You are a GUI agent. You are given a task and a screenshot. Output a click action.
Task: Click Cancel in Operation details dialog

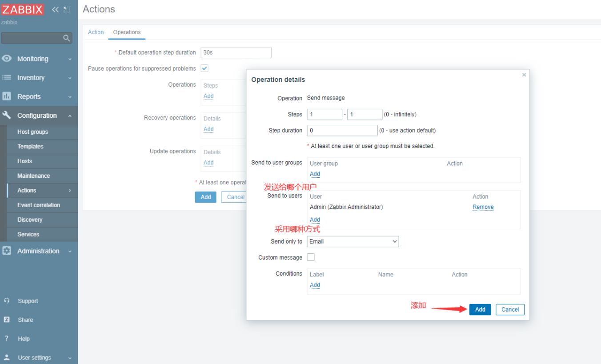coord(510,309)
